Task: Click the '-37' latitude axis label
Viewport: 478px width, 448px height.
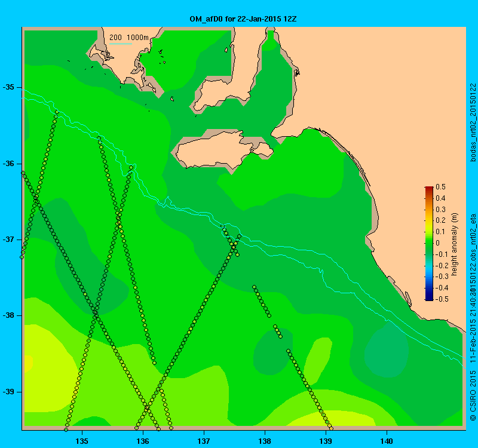Action: point(8,240)
